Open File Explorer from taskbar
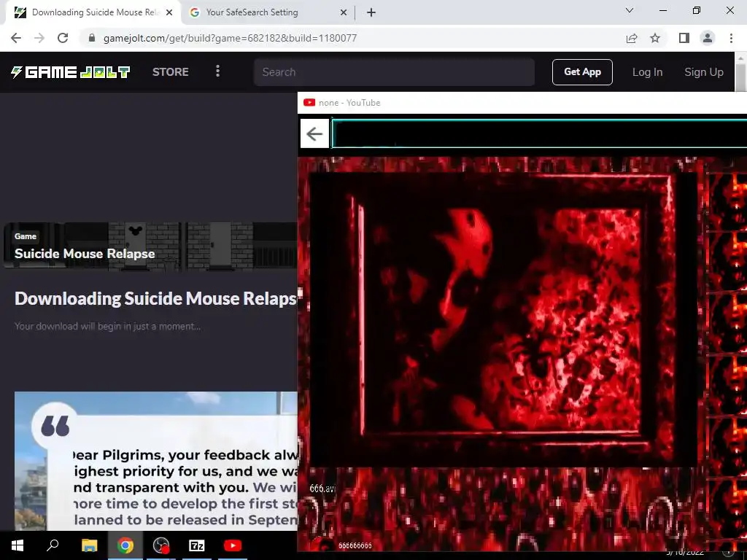 (x=89, y=545)
